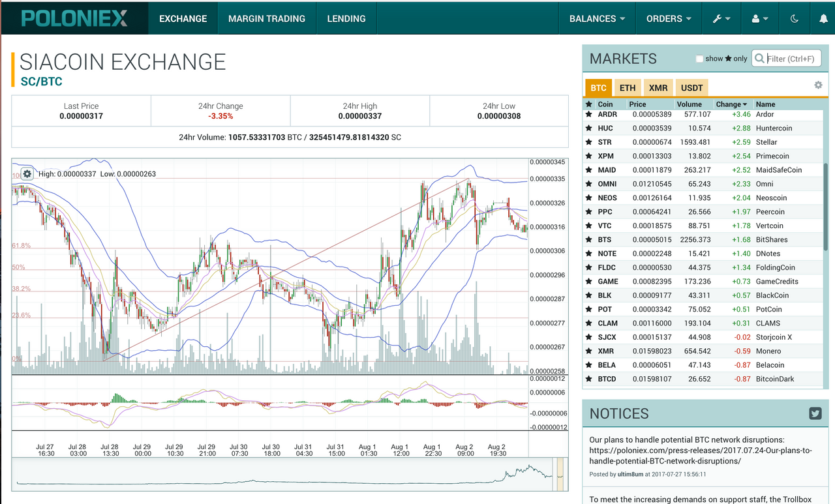Star the XMR market row

click(x=589, y=351)
